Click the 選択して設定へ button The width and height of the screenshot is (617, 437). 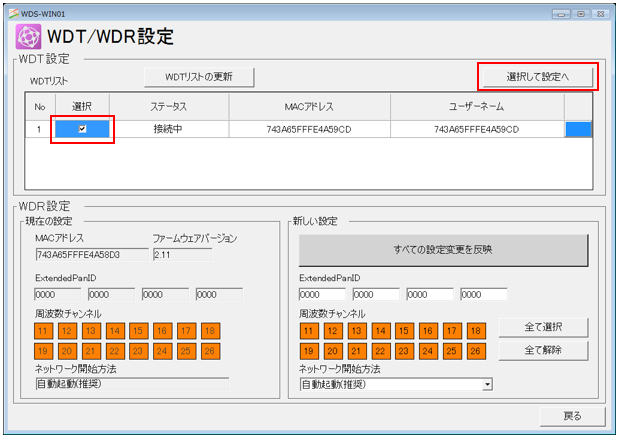point(537,77)
